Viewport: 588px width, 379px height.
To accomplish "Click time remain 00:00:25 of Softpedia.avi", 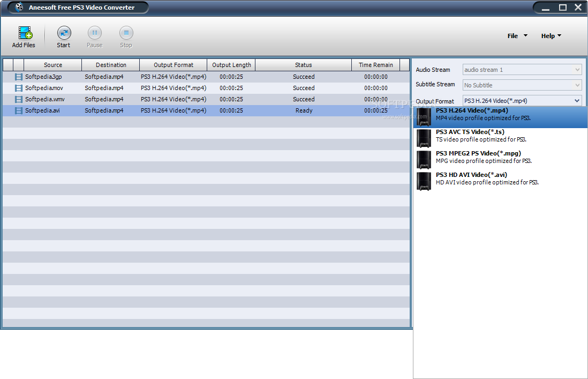I will click(x=376, y=110).
